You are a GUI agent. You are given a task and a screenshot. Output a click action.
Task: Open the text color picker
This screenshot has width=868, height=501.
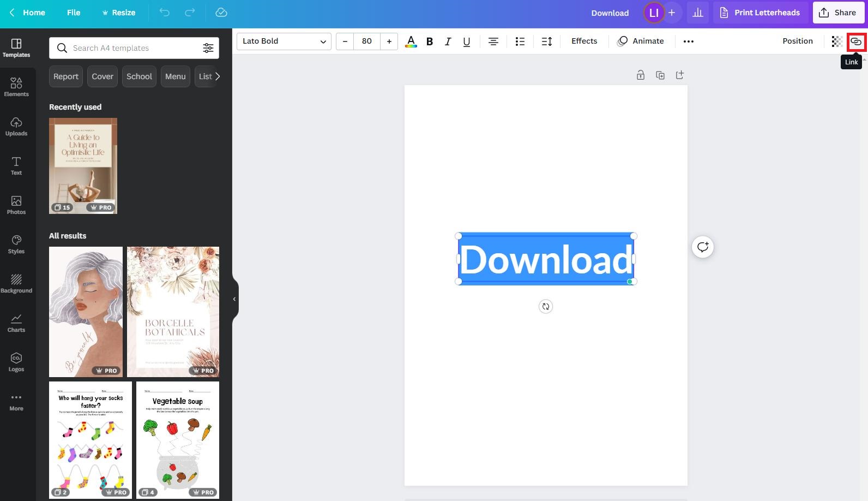[411, 41]
